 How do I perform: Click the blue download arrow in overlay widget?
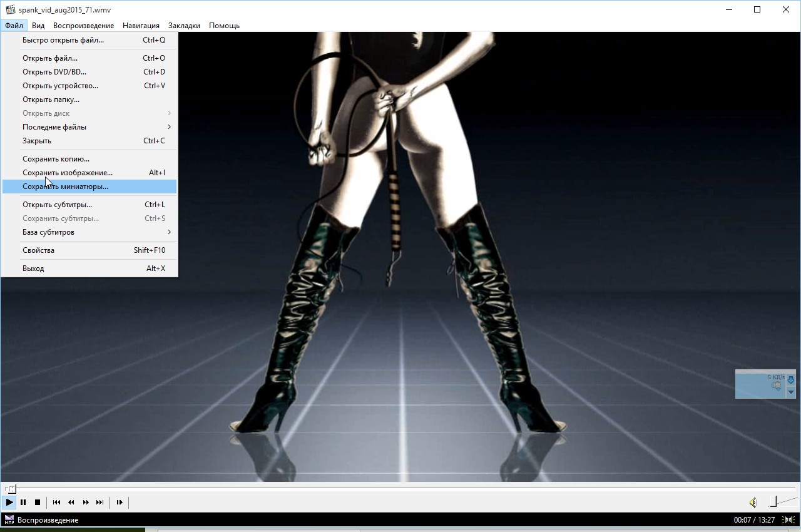[790, 380]
